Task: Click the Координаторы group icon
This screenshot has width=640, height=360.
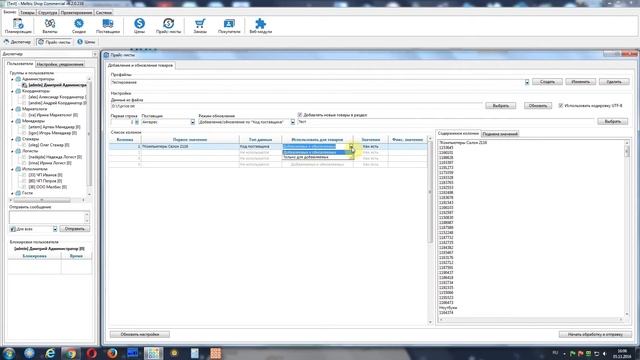Action: (x=18, y=91)
